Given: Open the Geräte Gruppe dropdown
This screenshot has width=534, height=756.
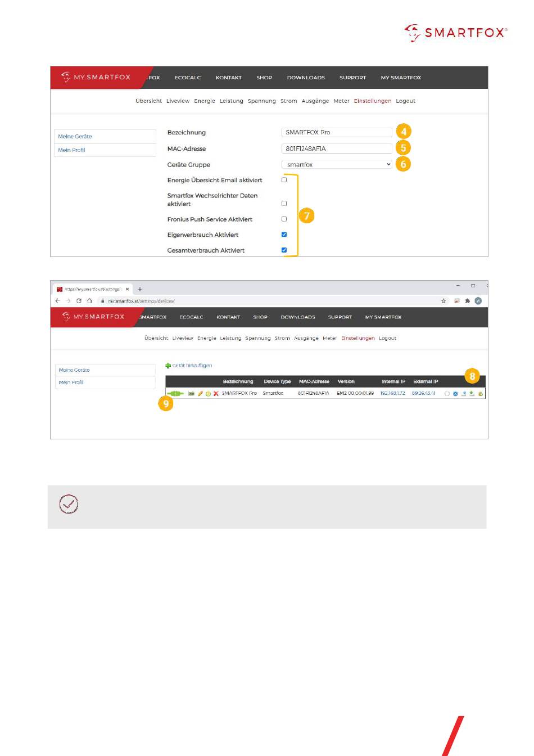Looking at the screenshot, I should pyautogui.click(x=337, y=164).
